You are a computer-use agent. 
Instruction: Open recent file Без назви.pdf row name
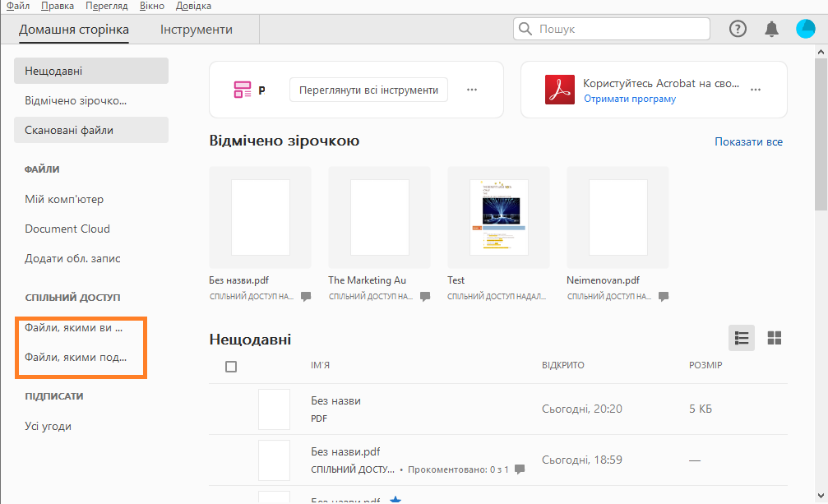345,451
